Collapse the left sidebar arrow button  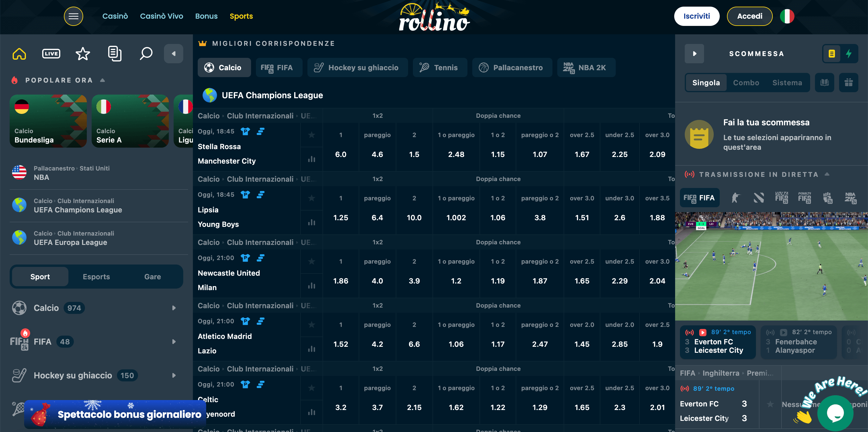click(174, 54)
